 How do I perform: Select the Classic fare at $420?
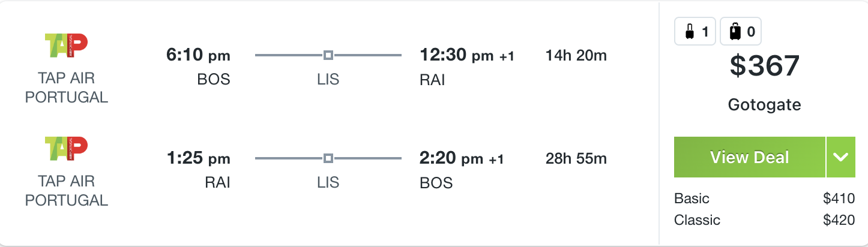764,220
